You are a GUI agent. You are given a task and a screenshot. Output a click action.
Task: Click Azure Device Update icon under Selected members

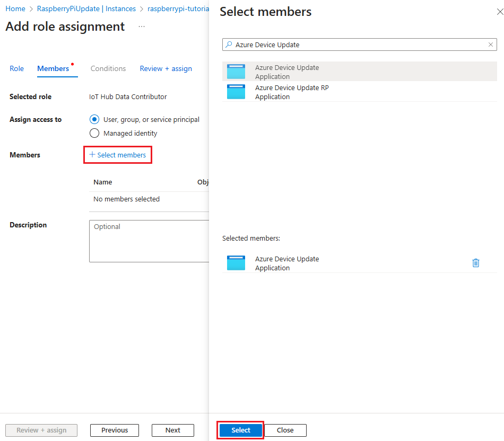click(236, 263)
